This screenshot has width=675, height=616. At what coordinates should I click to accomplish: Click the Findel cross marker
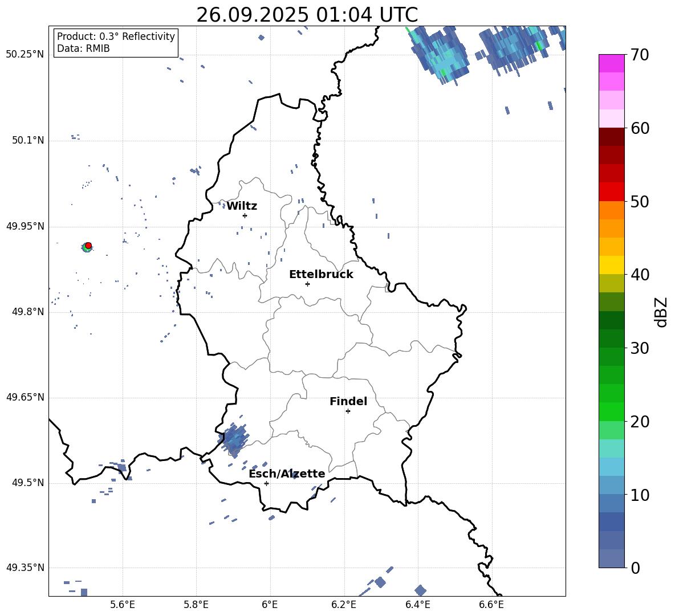pos(348,411)
